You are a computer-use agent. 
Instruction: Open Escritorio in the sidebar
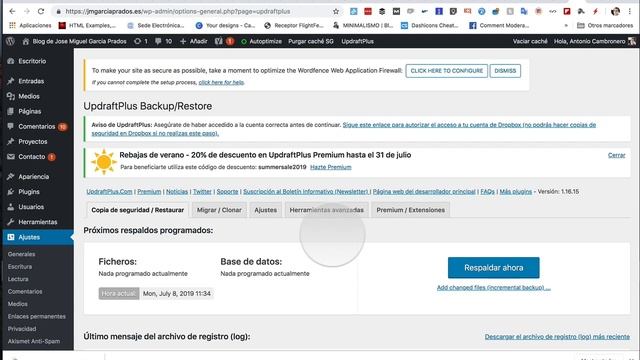coord(32,61)
